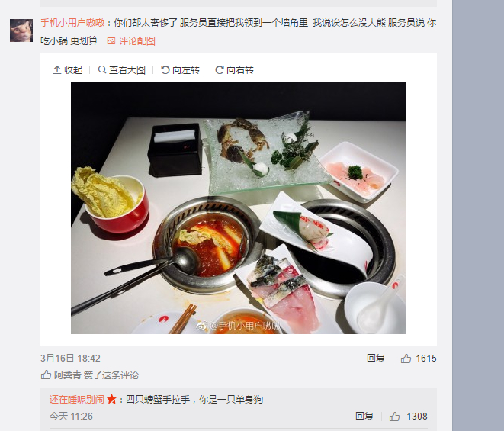Click the commenter's profile avatar
This screenshot has width=504, height=431.
tap(21, 31)
